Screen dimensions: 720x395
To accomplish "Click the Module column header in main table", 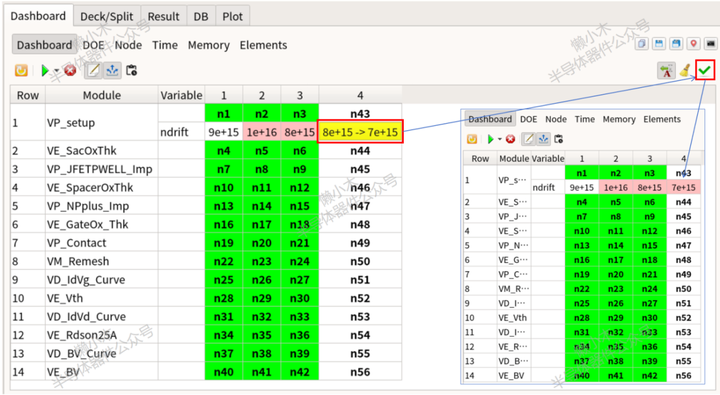I will [x=101, y=95].
